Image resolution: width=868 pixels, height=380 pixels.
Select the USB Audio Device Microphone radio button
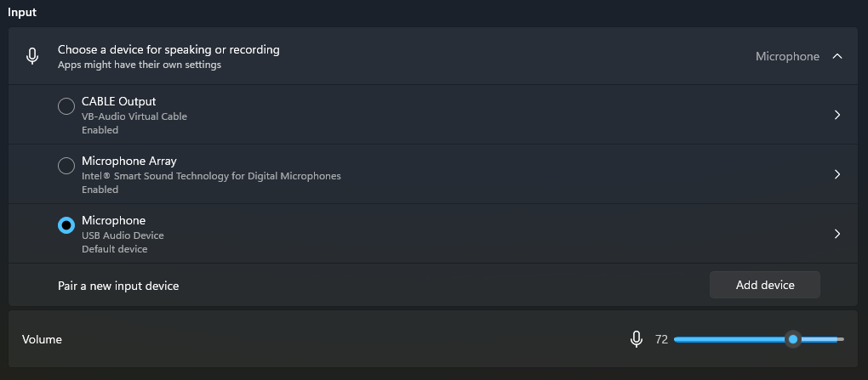[x=66, y=225]
